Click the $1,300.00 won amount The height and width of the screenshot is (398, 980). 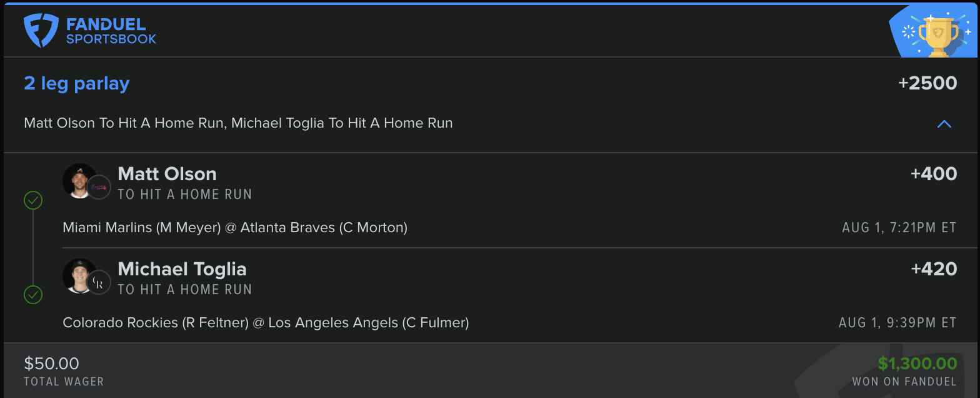tap(917, 364)
